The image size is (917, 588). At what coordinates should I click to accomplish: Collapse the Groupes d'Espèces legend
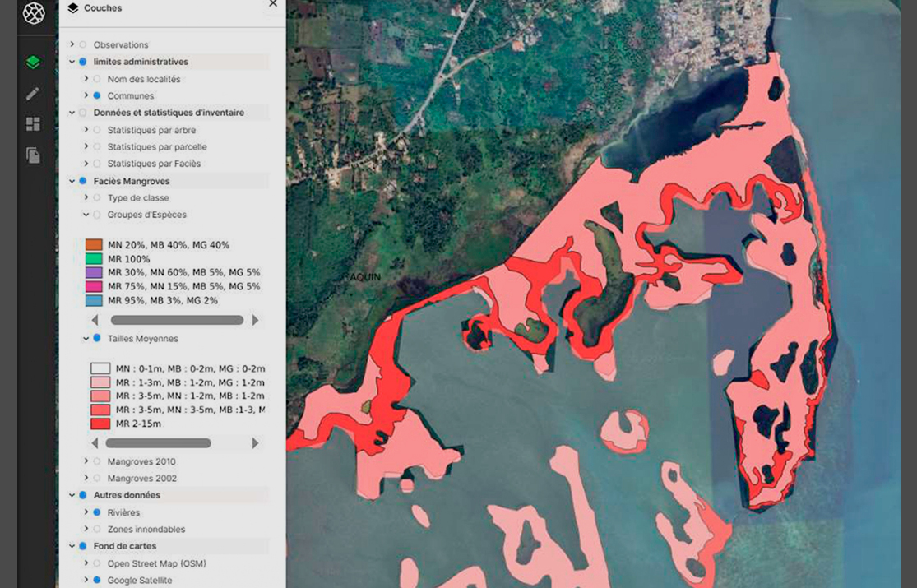pos(86,215)
